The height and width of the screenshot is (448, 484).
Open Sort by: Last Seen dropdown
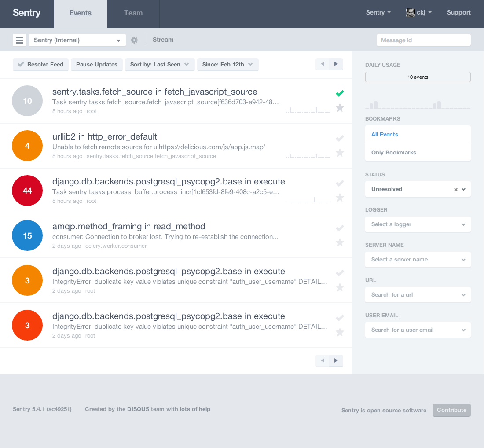pyautogui.click(x=160, y=65)
